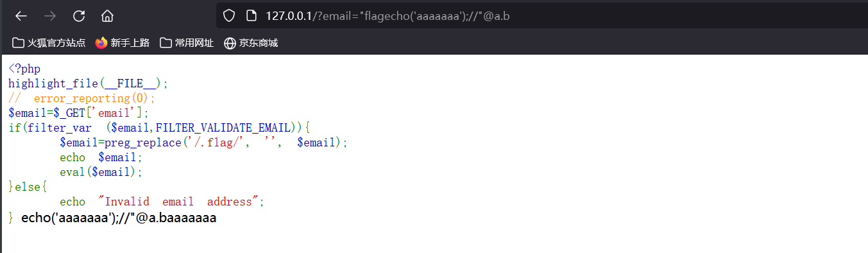Click the browser back arrow
This screenshot has width=868, height=253.
click(21, 15)
